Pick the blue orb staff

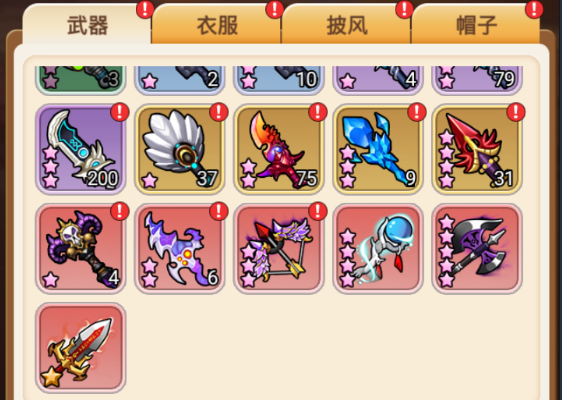pyautogui.click(x=378, y=249)
